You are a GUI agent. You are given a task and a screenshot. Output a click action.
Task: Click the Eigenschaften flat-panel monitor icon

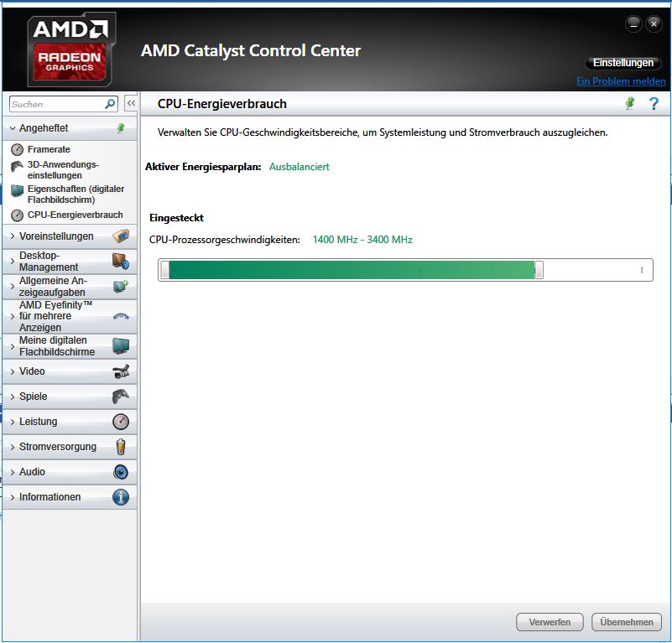tap(17, 190)
